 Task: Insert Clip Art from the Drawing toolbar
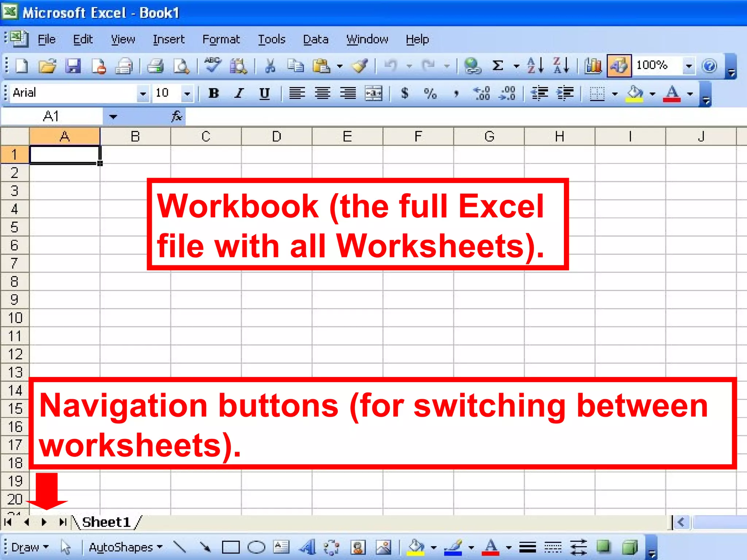click(x=358, y=547)
